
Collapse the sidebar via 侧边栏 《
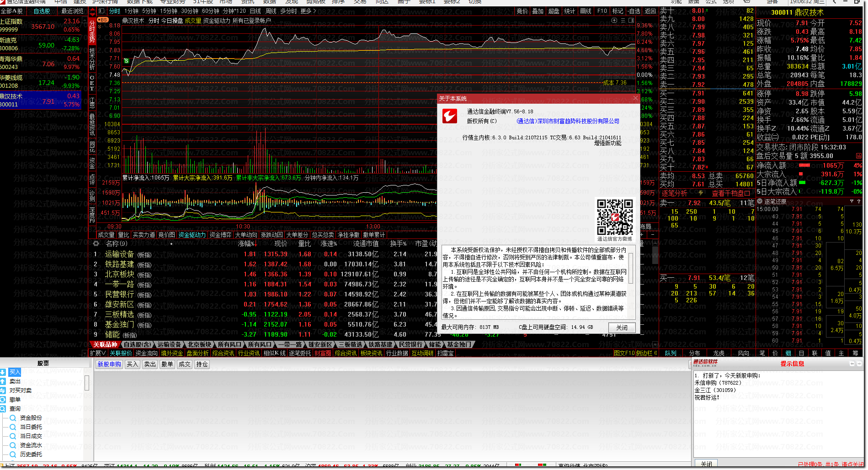point(647,353)
